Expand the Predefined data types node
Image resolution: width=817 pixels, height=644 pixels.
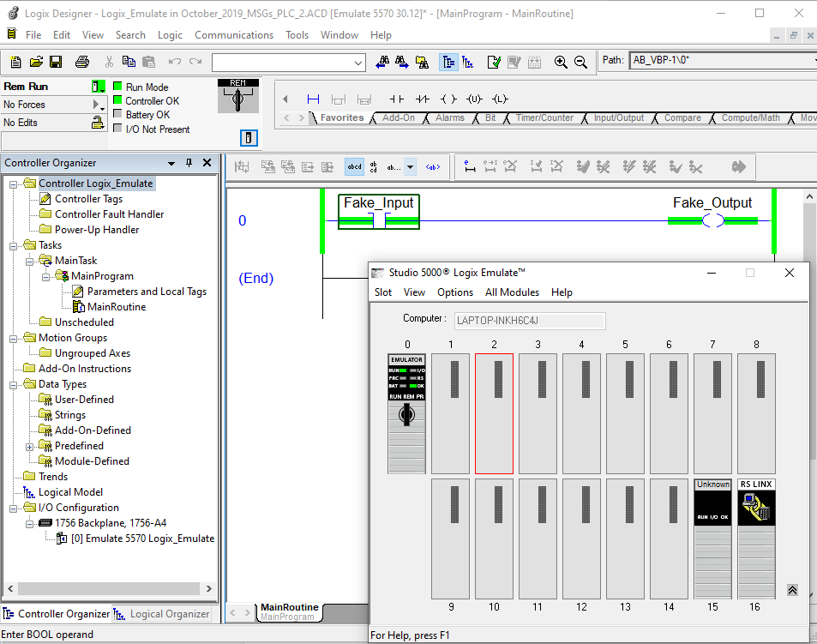[30, 446]
